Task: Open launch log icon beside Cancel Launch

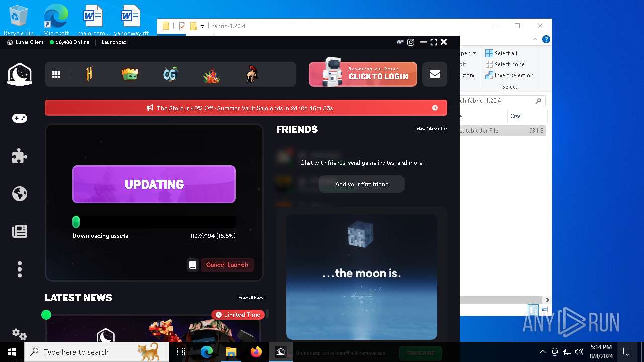Action: pyautogui.click(x=193, y=264)
